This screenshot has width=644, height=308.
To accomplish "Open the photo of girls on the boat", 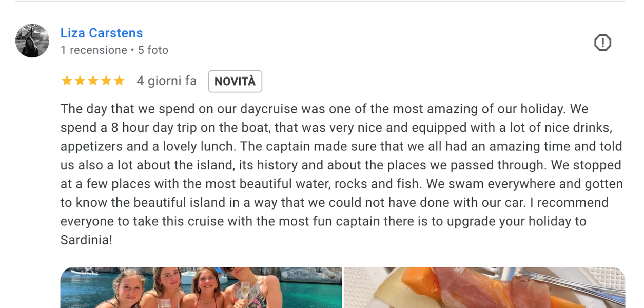I will tap(201, 287).
